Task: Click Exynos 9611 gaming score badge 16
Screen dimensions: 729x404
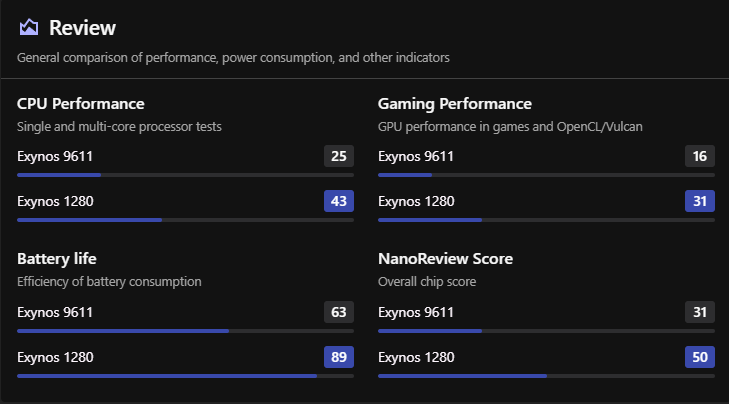Action: tap(700, 156)
